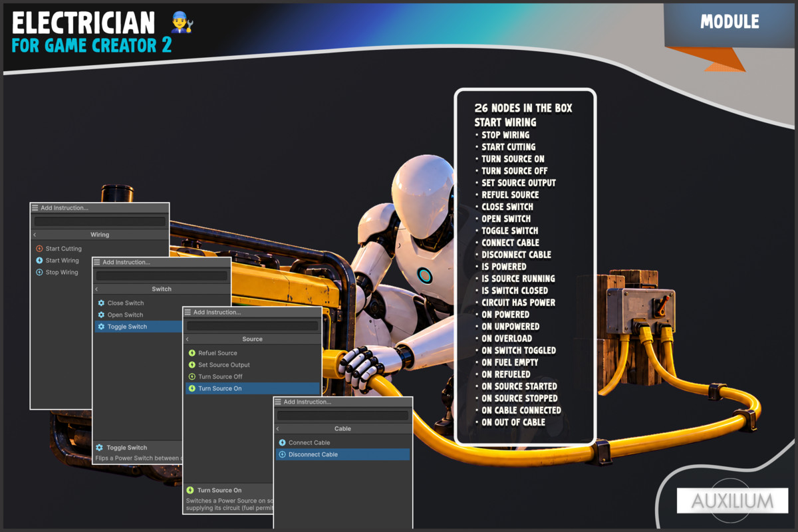Click the Cable category header
798x532 pixels.
(343, 429)
